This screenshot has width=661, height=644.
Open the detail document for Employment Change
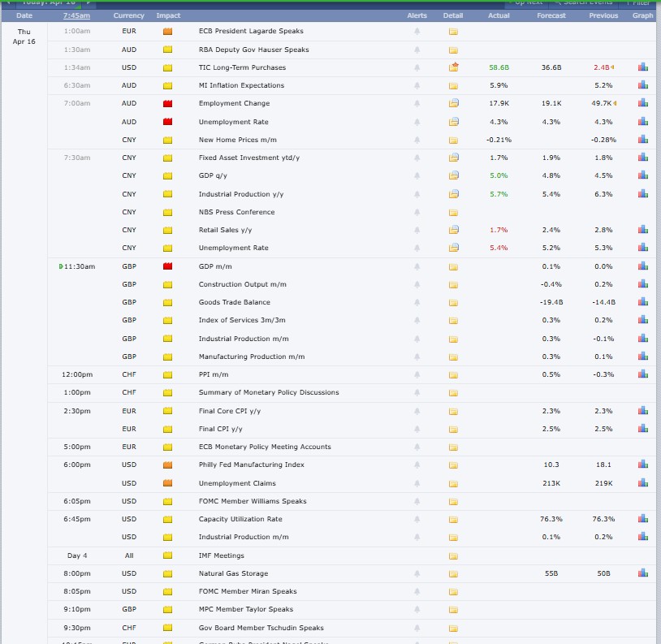(x=453, y=103)
